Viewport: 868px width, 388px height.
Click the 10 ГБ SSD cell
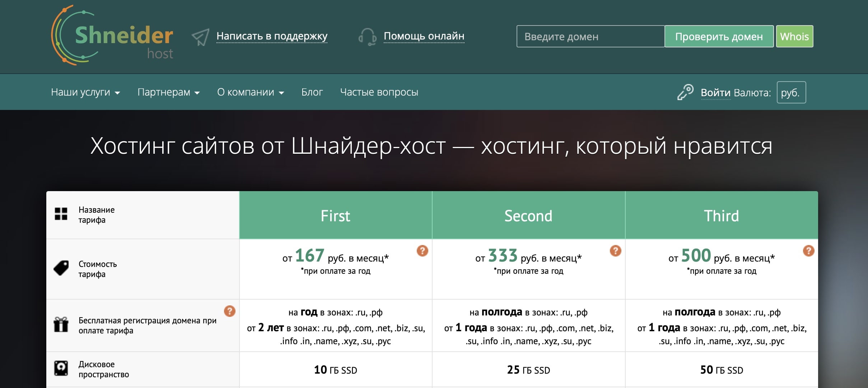coord(336,370)
